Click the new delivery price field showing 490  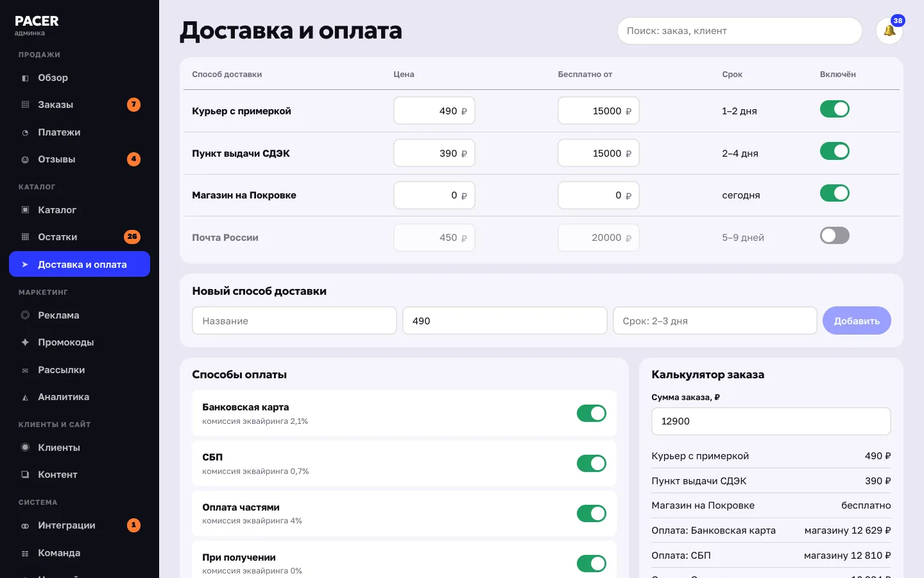[x=505, y=320]
